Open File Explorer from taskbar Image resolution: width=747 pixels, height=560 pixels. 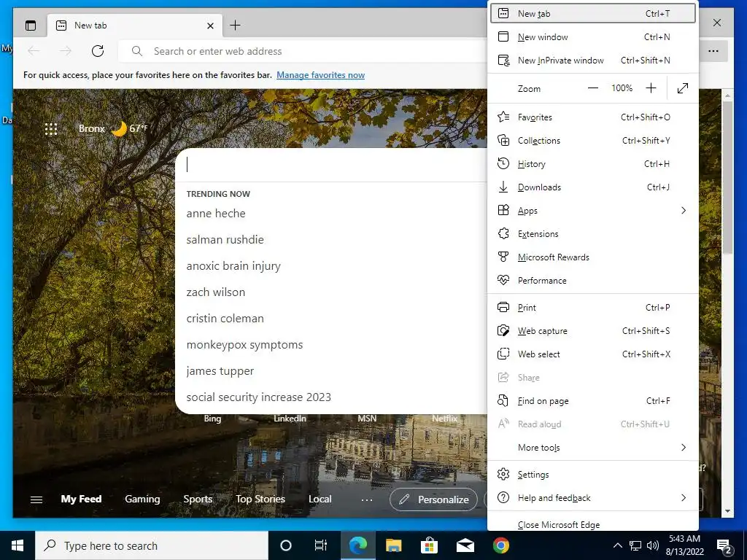point(393,545)
